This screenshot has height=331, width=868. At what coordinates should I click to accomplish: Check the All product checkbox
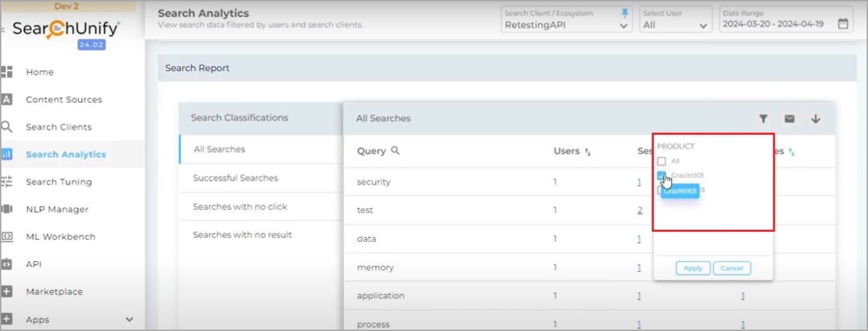pos(662,161)
